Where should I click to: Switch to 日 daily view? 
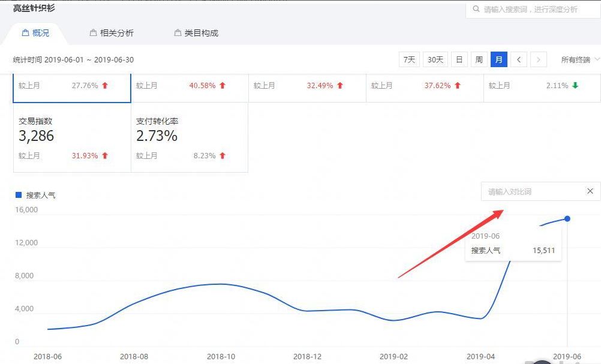point(458,59)
